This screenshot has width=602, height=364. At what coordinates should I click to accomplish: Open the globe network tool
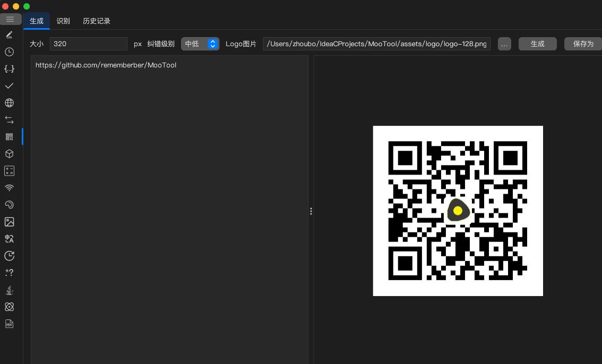[x=9, y=103]
